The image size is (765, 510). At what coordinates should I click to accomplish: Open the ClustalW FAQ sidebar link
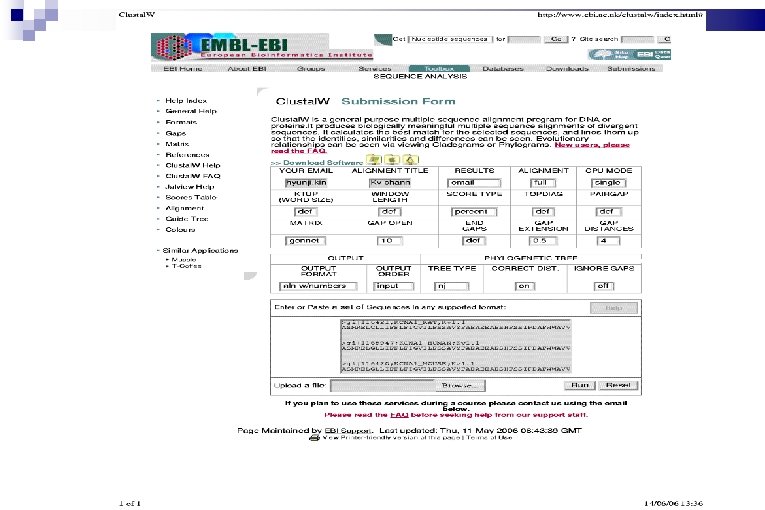[193, 176]
